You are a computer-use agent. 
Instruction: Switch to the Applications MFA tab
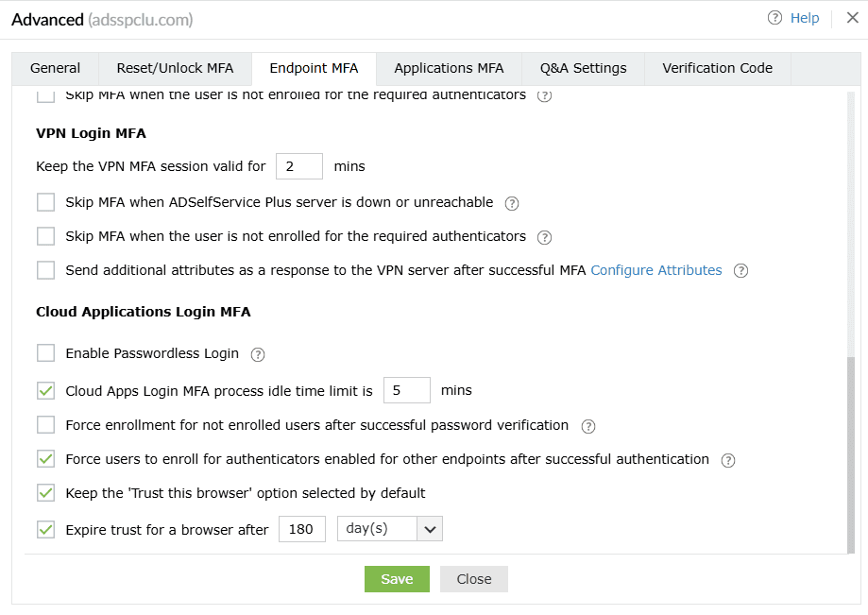(x=449, y=68)
